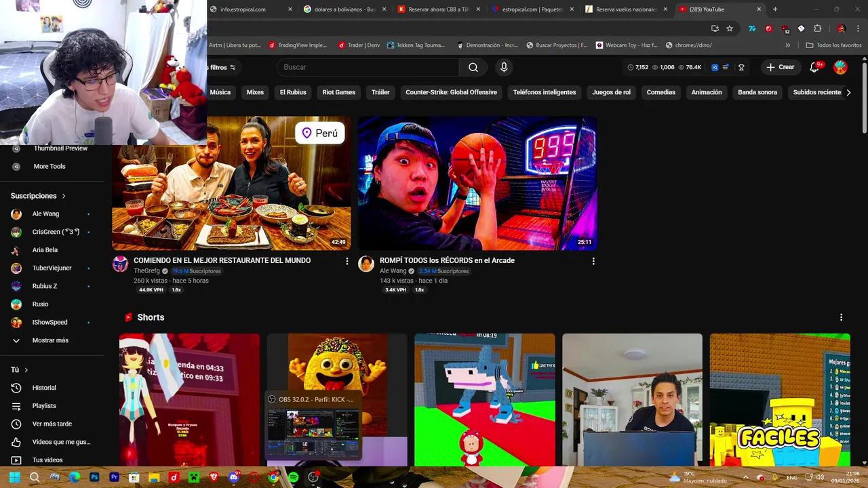Open the new tab plus button
This screenshot has height=488, width=868.
click(x=775, y=9)
